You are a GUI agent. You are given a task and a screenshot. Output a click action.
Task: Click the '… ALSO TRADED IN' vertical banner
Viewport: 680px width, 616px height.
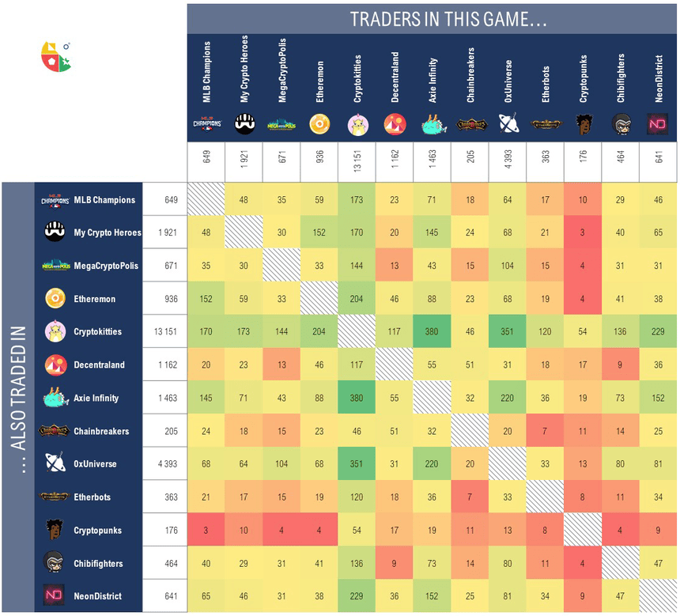tap(17, 398)
